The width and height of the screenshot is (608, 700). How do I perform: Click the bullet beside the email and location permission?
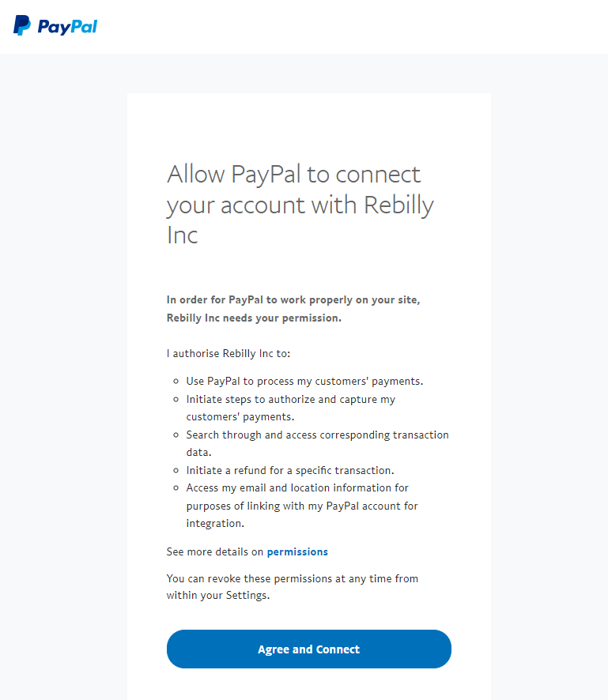[x=175, y=487]
